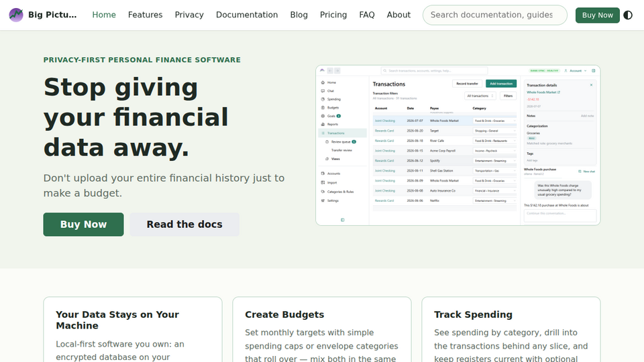Click 'PRIVACY-FIRST PERSONAL FINANCE SOFTWARE' tagline
This screenshot has height=362, width=644.
142,60
